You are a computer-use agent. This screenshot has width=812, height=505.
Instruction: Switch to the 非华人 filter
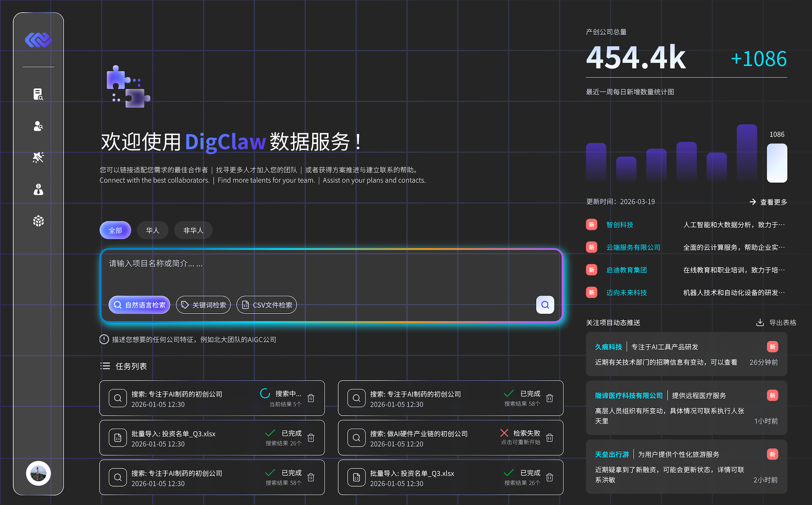coord(193,230)
